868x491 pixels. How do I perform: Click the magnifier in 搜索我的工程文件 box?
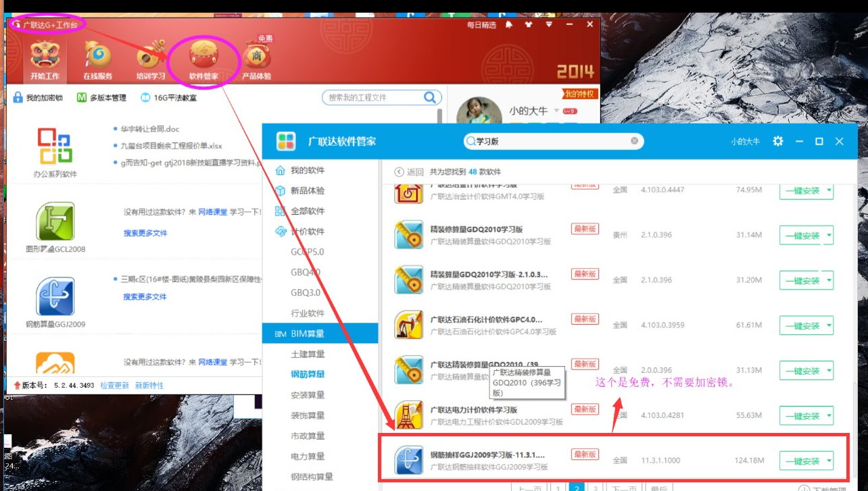point(430,98)
